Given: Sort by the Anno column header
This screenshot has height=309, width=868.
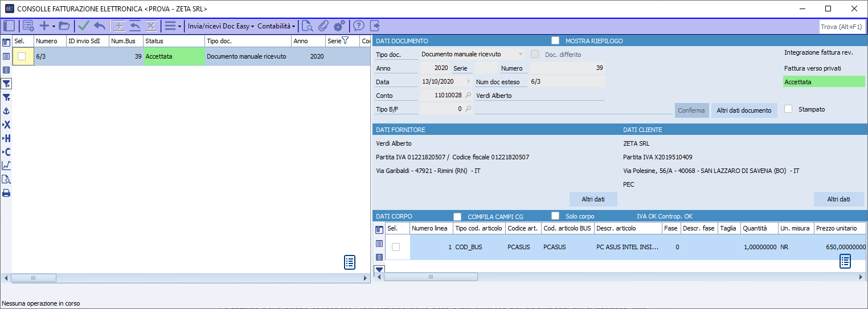Looking at the screenshot, I should coord(308,41).
